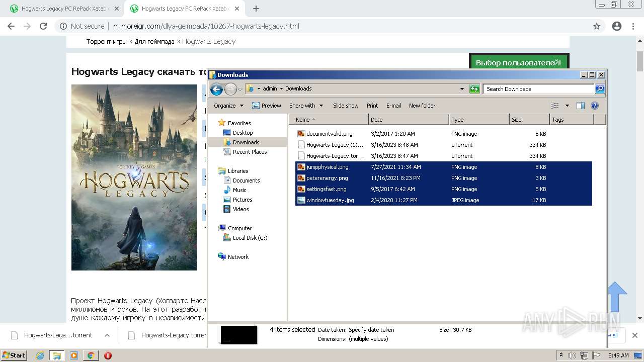Select Computer in navigation pane
Image resolution: width=644 pixels, height=362 pixels.
tap(239, 228)
